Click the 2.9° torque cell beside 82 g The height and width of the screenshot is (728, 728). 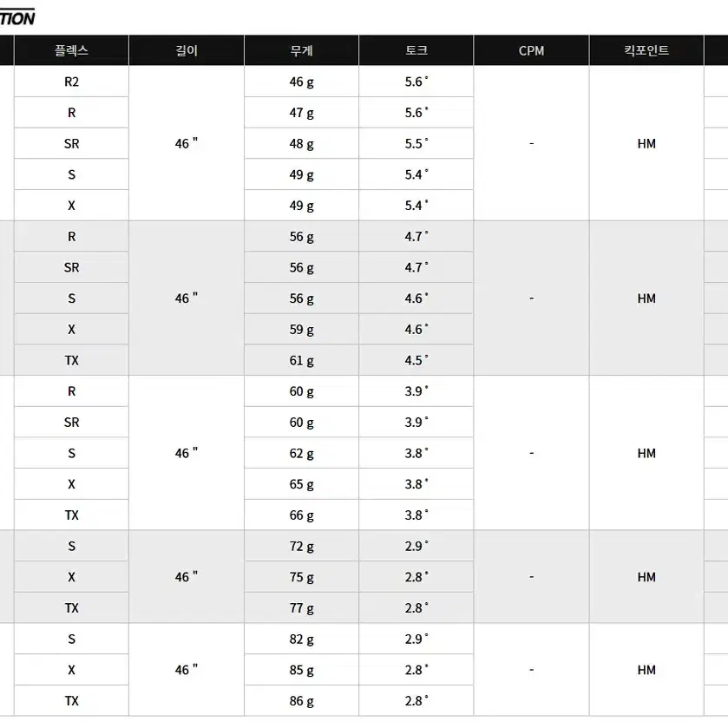[x=416, y=639]
